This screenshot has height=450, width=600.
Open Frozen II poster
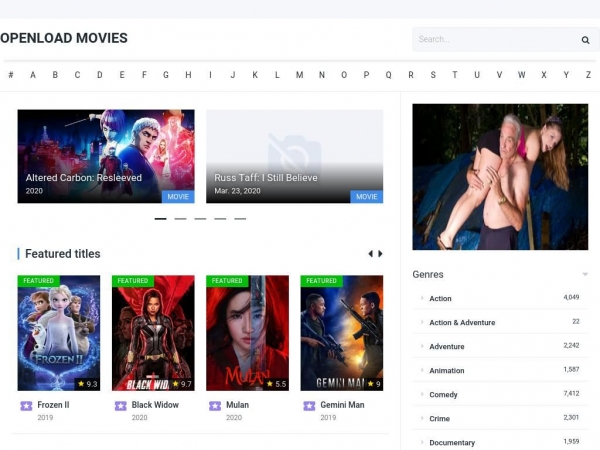(59, 333)
